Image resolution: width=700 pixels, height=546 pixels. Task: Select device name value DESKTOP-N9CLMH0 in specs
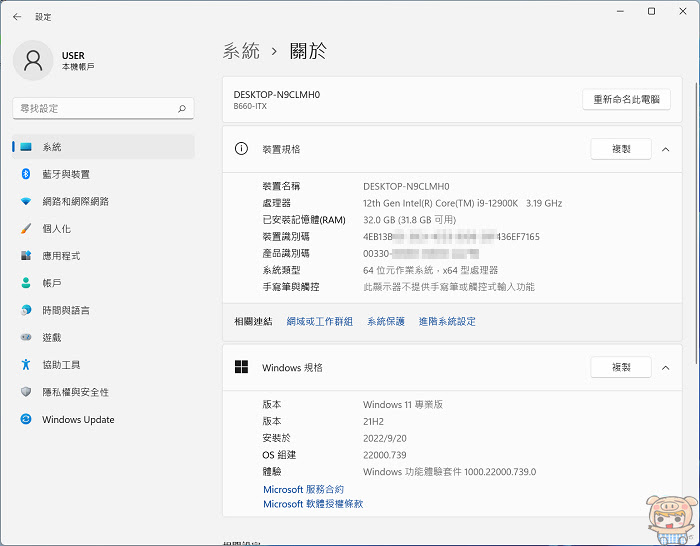coord(406,186)
